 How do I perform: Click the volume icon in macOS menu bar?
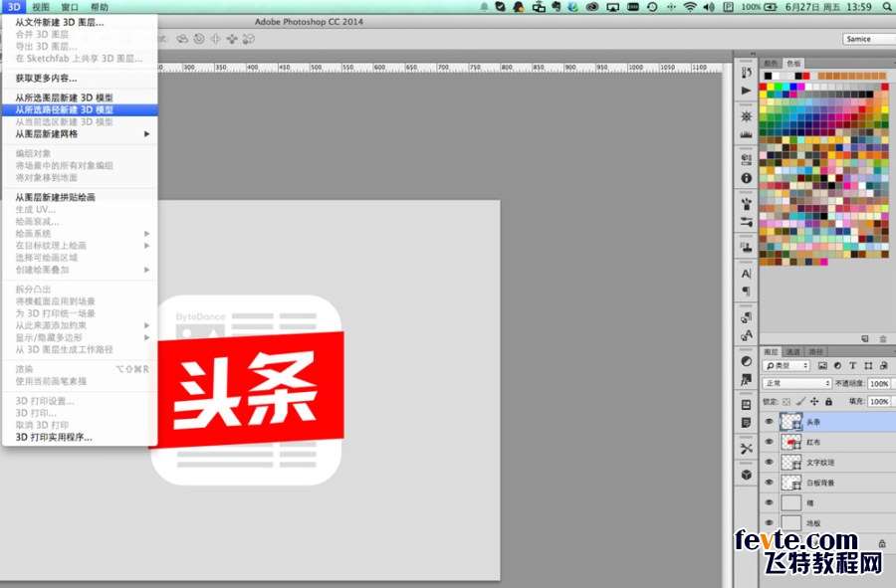coord(709,7)
